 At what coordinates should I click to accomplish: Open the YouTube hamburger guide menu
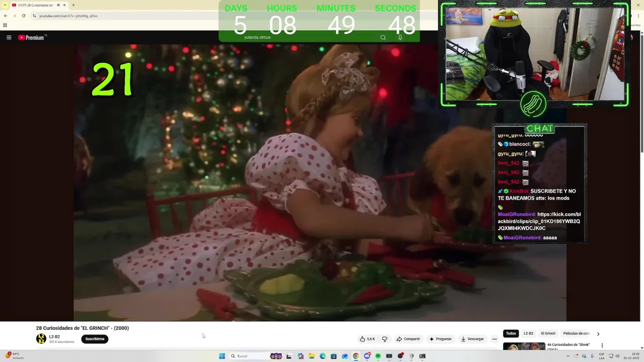(9, 37)
